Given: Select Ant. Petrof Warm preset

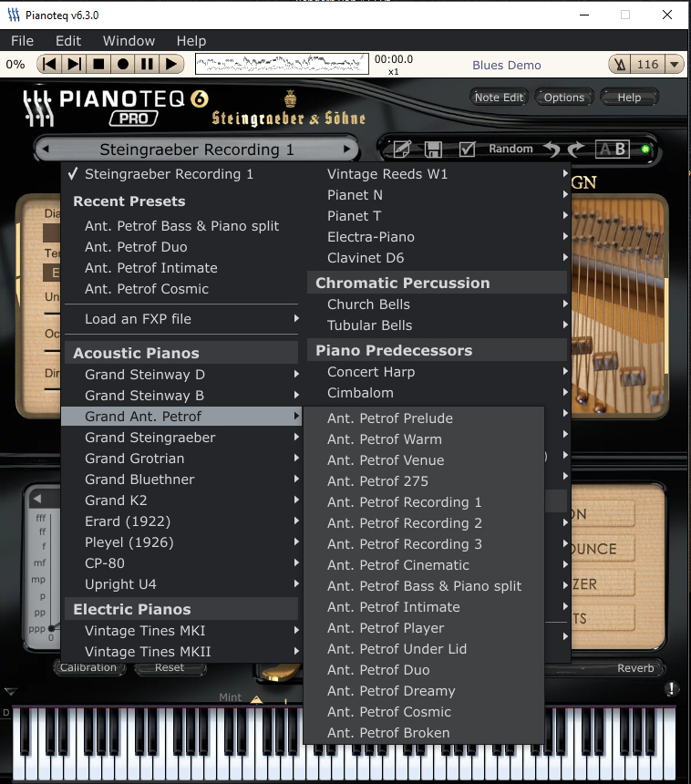Looking at the screenshot, I should [424, 439].
